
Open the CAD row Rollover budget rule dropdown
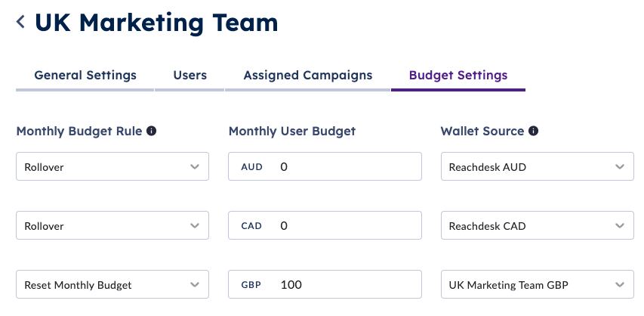(x=112, y=225)
